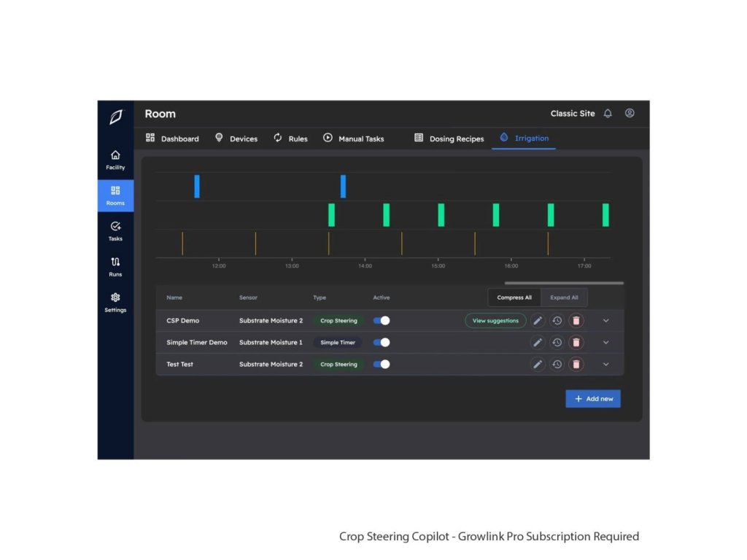
Task: Expand the Simple Timer Demo row chevron
Action: 605,343
